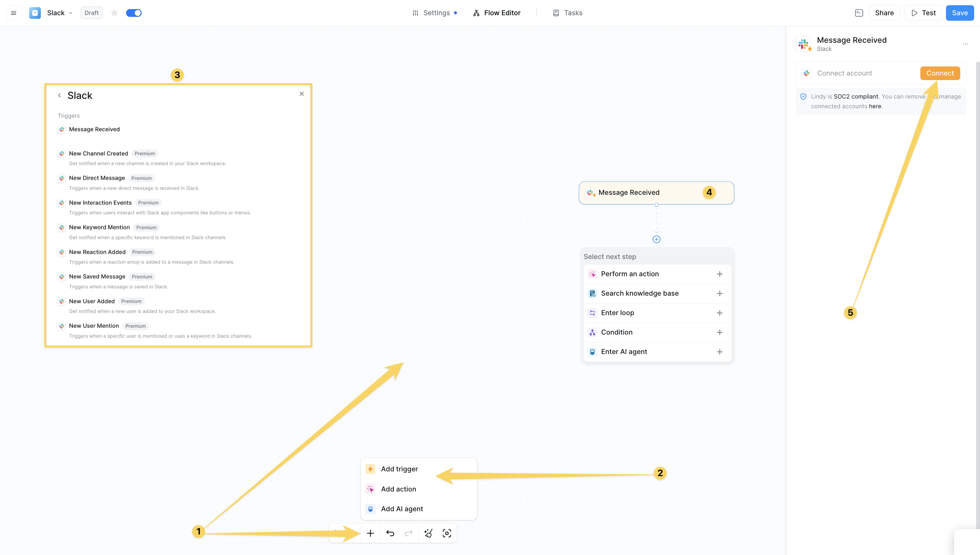Click the blue Save button
This screenshot has width=980, height=555.
click(960, 13)
